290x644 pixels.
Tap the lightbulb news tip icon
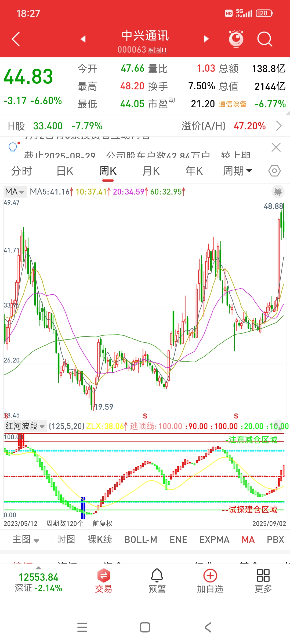(13, 147)
